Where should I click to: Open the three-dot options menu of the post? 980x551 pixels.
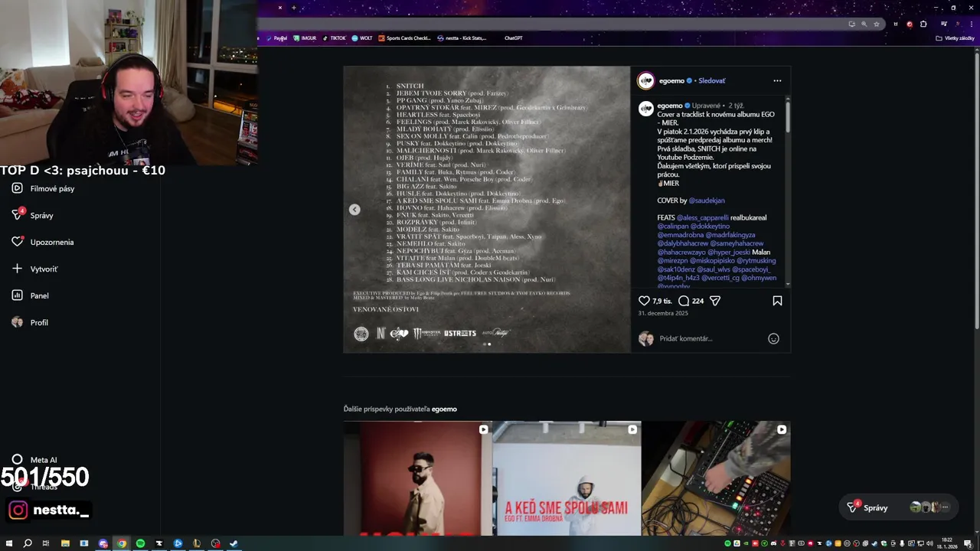(777, 80)
